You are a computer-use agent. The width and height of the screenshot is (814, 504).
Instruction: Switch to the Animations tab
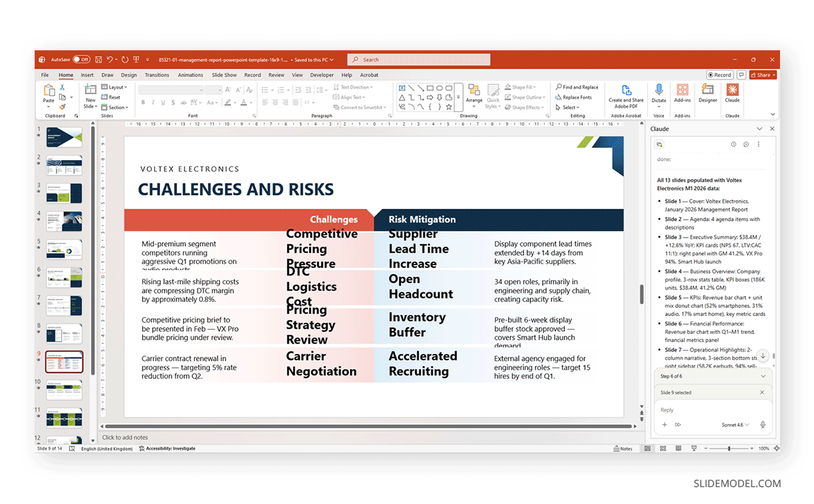191,75
